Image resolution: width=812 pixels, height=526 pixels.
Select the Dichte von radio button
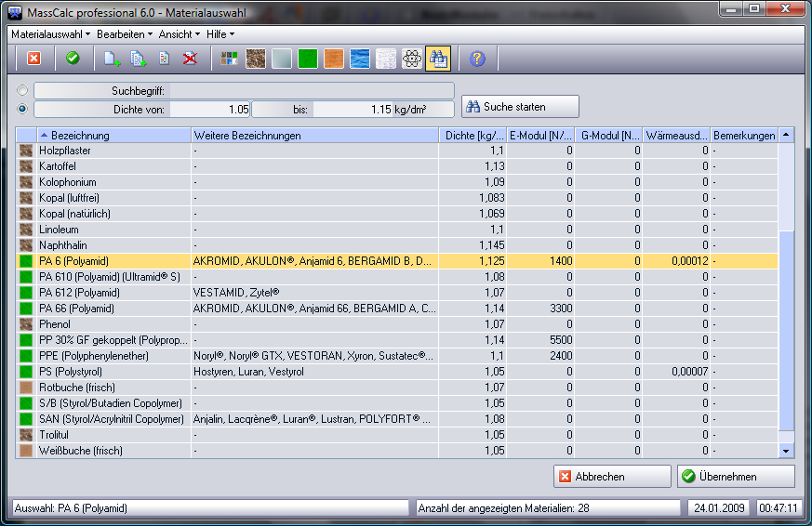(22, 109)
